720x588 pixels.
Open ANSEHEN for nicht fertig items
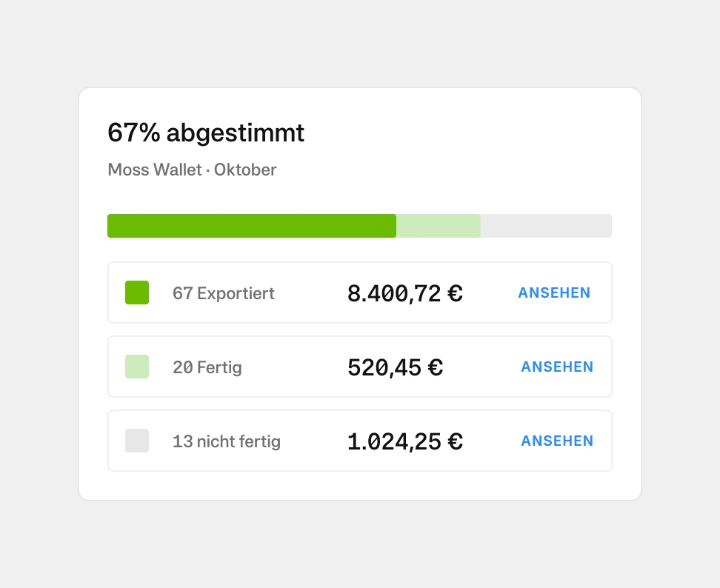pyautogui.click(x=557, y=441)
